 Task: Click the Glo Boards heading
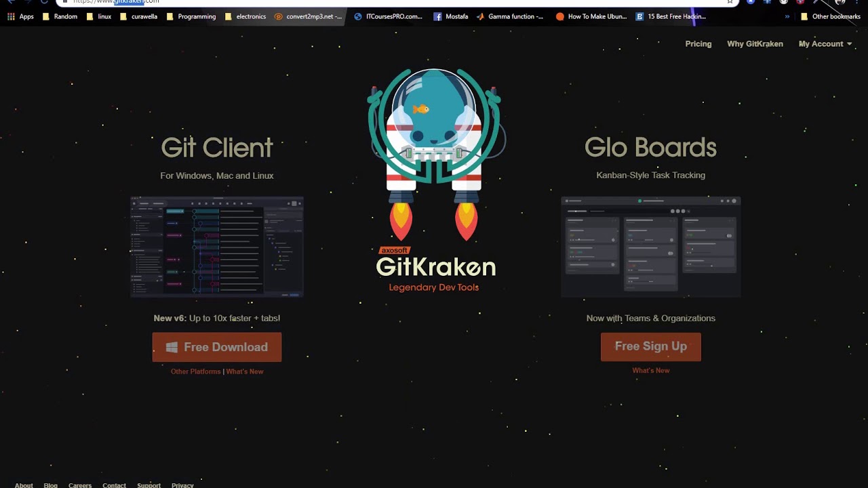651,147
